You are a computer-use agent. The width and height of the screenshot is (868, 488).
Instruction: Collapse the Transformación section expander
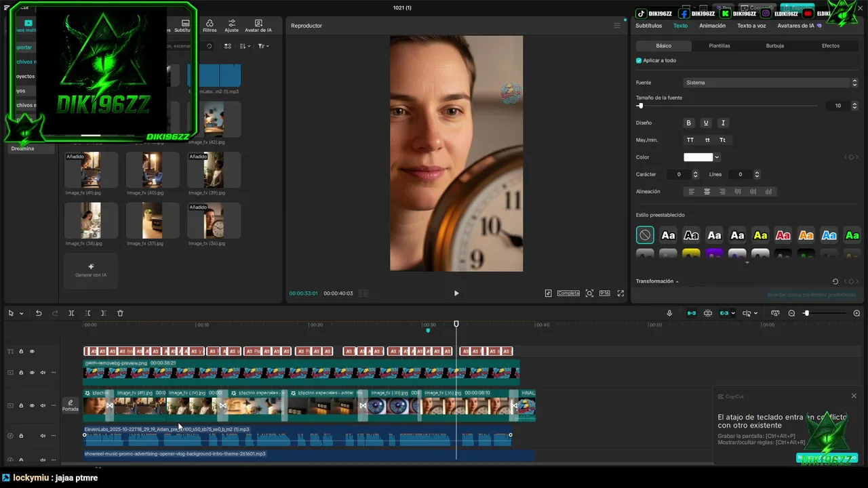click(x=677, y=281)
